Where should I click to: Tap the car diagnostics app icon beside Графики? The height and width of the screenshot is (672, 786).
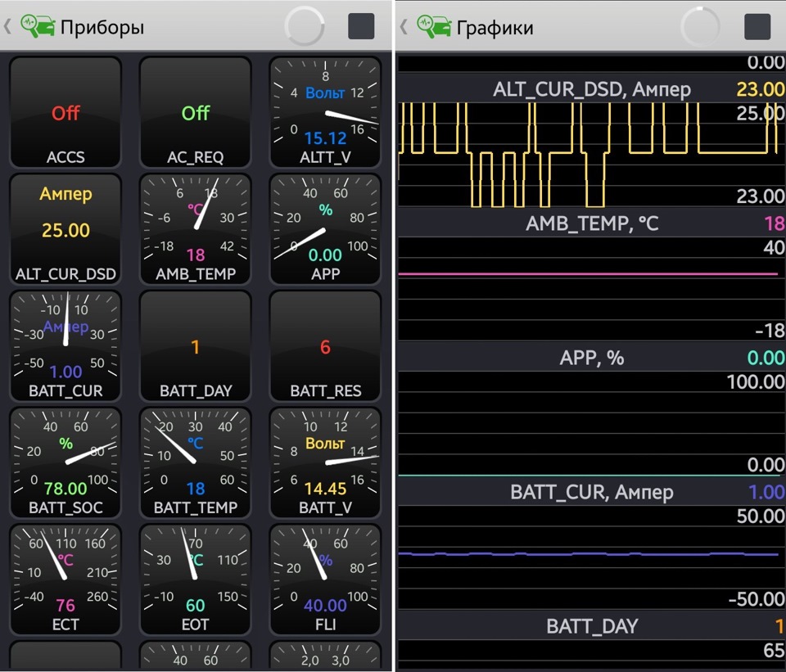pos(434,26)
